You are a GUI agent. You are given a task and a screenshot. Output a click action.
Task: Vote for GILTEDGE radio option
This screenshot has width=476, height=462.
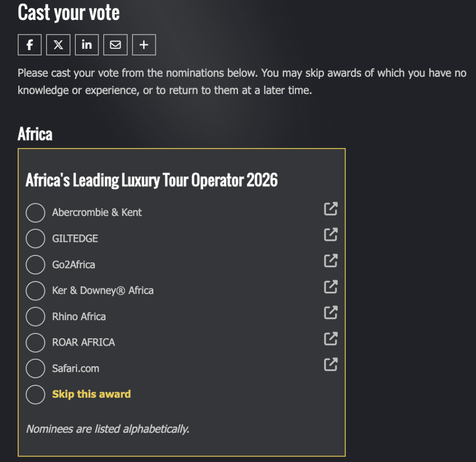35,239
